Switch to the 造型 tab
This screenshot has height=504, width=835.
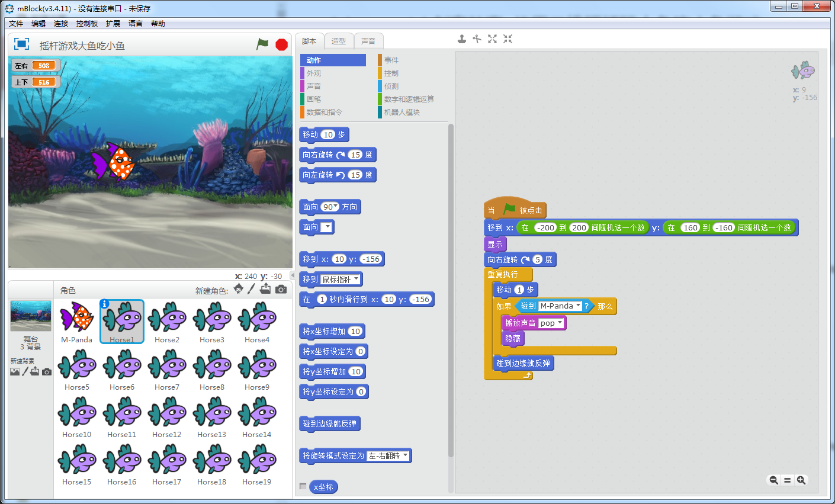coord(339,41)
